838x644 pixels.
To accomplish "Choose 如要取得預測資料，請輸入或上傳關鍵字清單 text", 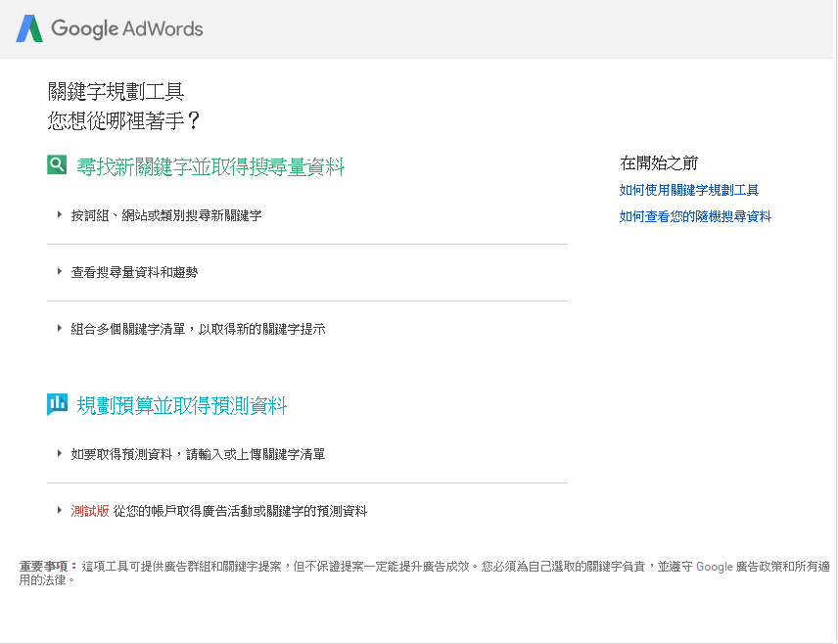I will [x=198, y=454].
